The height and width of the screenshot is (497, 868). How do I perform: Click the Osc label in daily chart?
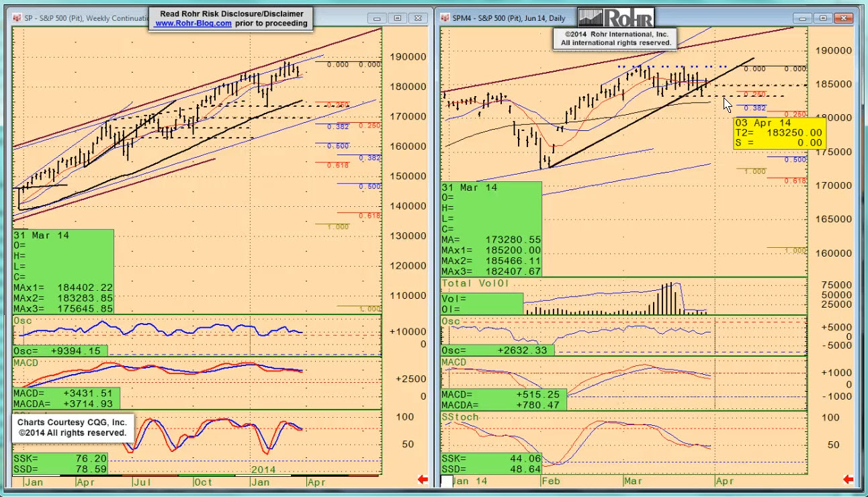[x=450, y=322]
